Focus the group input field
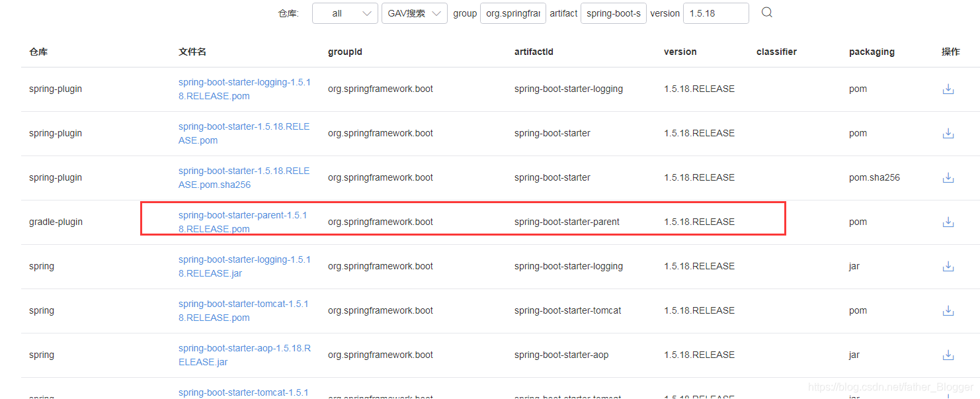Image resolution: width=980 pixels, height=399 pixels. [x=512, y=13]
